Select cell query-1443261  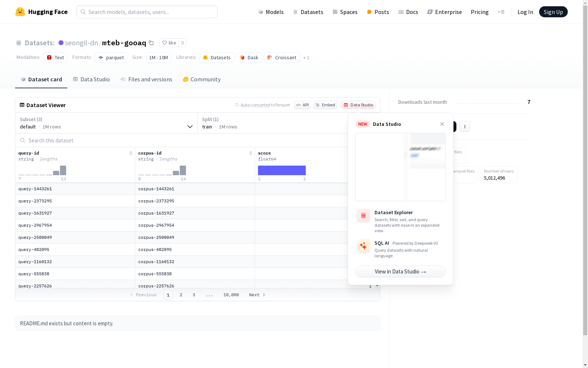tap(75, 189)
